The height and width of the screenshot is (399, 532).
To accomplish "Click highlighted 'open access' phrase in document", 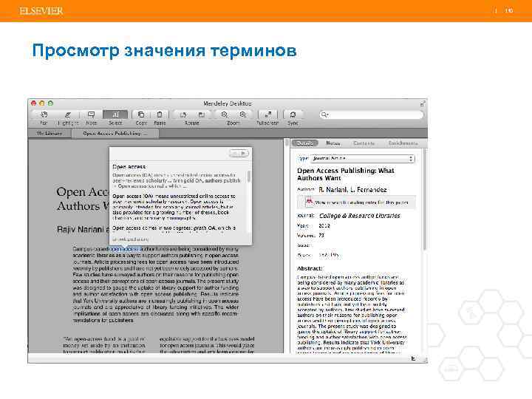I will pyautogui.click(x=125, y=249).
